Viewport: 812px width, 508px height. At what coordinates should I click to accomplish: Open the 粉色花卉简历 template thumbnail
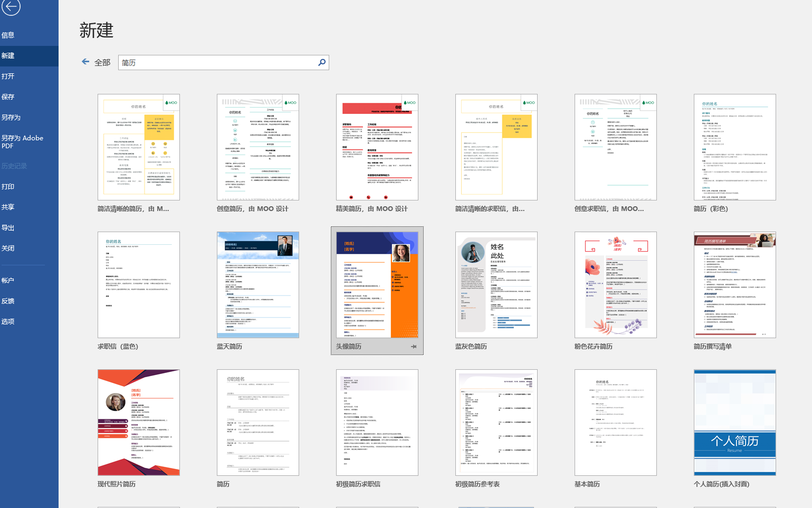[x=616, y=285]
